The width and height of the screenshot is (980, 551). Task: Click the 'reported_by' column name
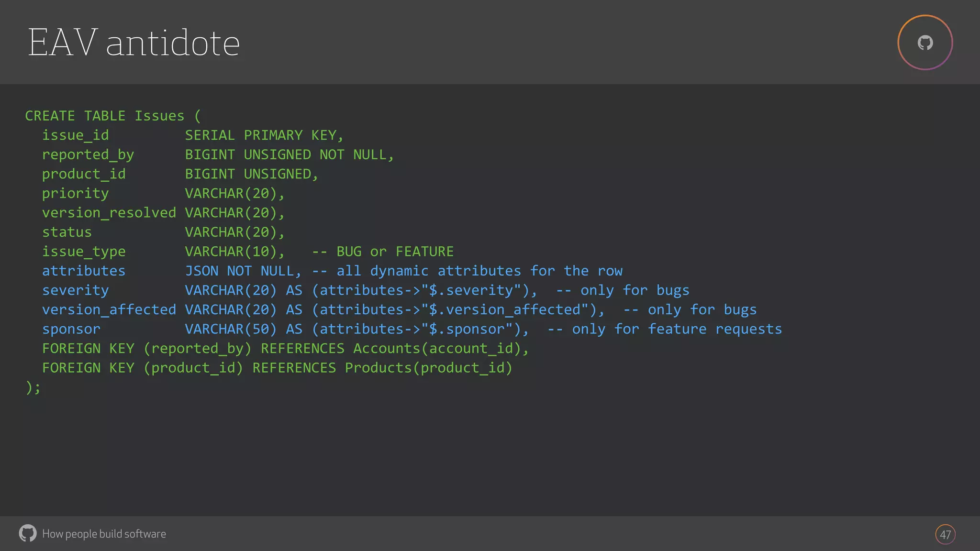pyautogui.click(x=88, y=155)
